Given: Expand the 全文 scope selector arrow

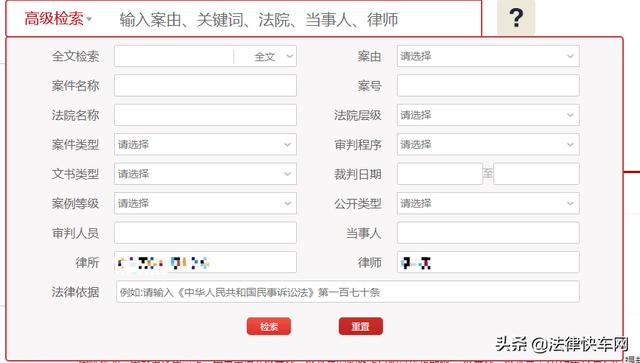Looking at the screenshot, I should [x=290, y=56].
